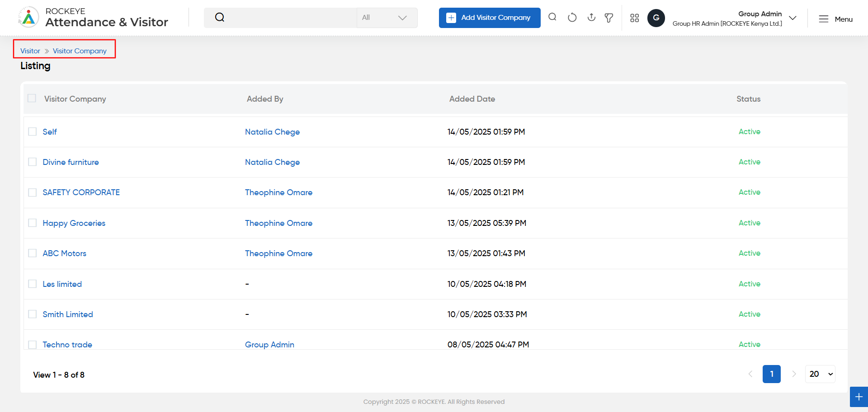
Task: Open the SAFETY CORPORATE link
Action: 81,192
